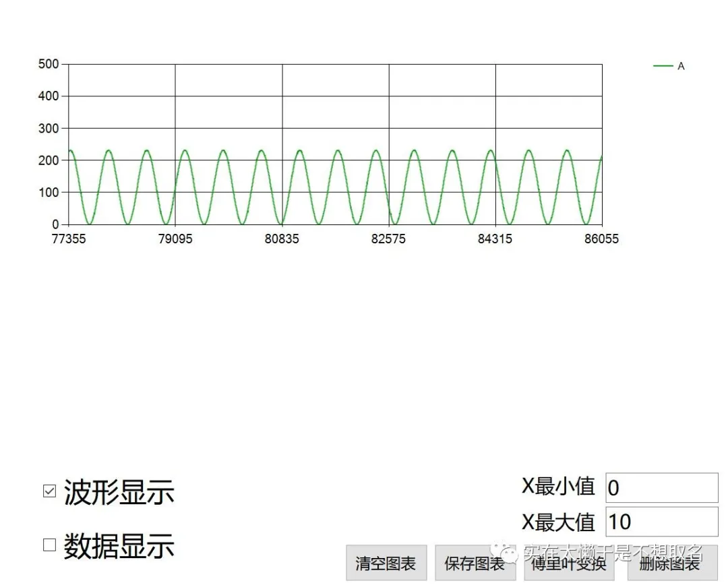Click the y-axis label 300
Screen dimensions: 728x585
(x=49, y=128)
